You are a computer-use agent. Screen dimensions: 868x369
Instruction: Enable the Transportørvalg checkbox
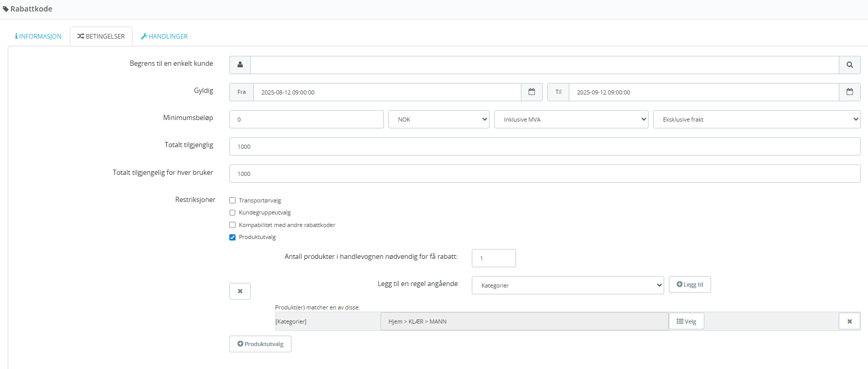[x=233, y=200]
